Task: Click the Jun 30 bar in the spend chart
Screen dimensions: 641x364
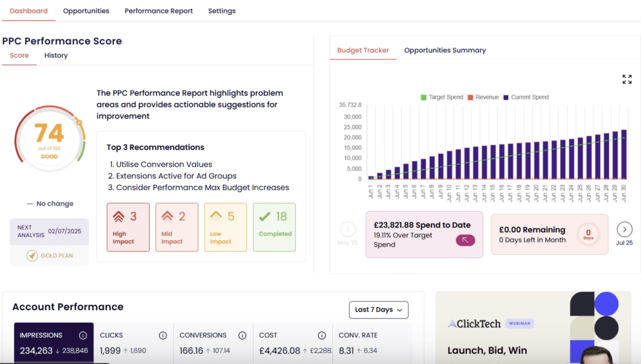Action: point(624,154)
